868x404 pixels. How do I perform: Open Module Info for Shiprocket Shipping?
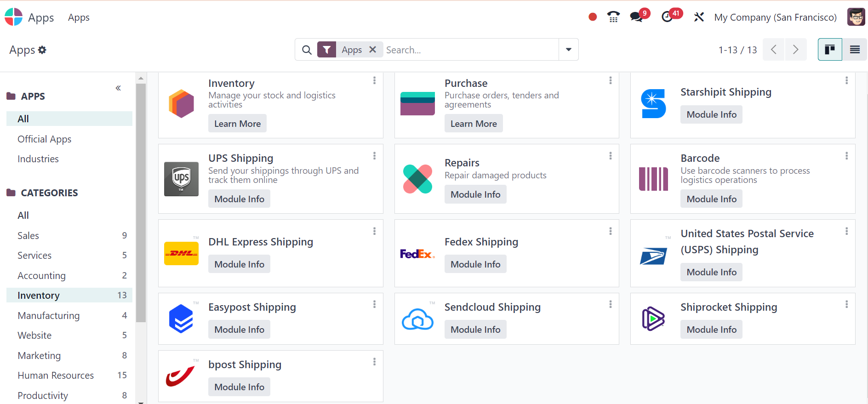(x=711, y=330)
